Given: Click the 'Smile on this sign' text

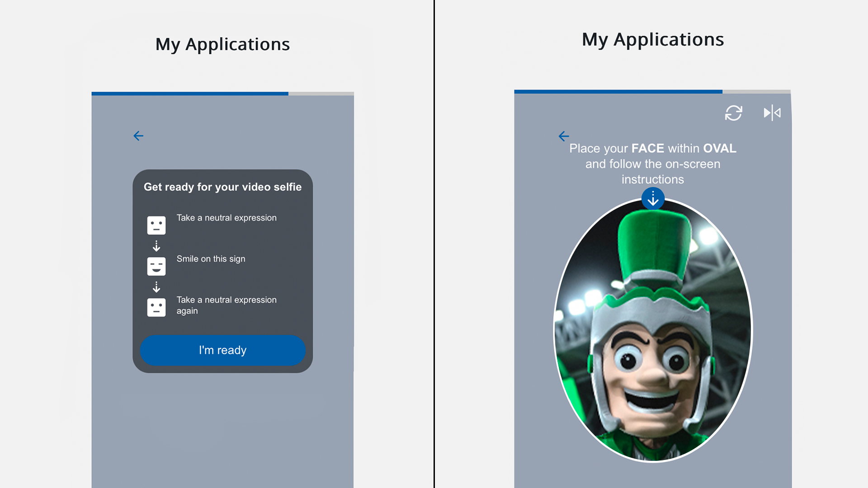Looking at the screenshot, I should (211, 259).
